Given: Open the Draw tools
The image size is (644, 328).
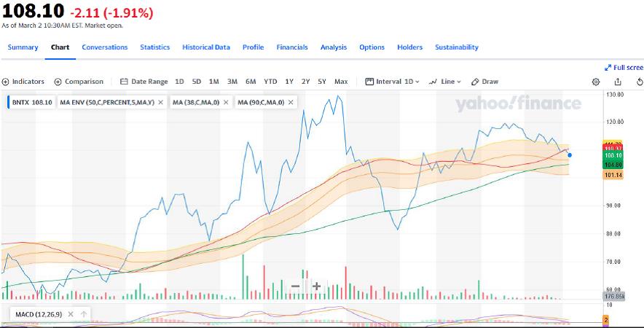Looking at the screenshot, I should point(485,82).
